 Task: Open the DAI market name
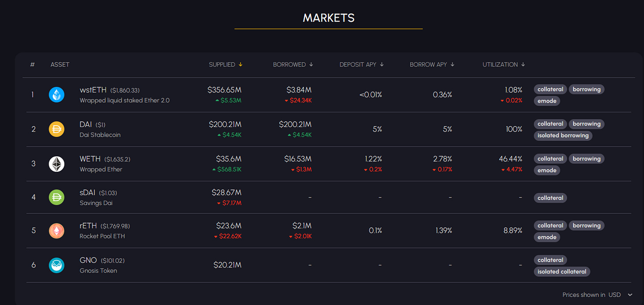click(86, 124)
